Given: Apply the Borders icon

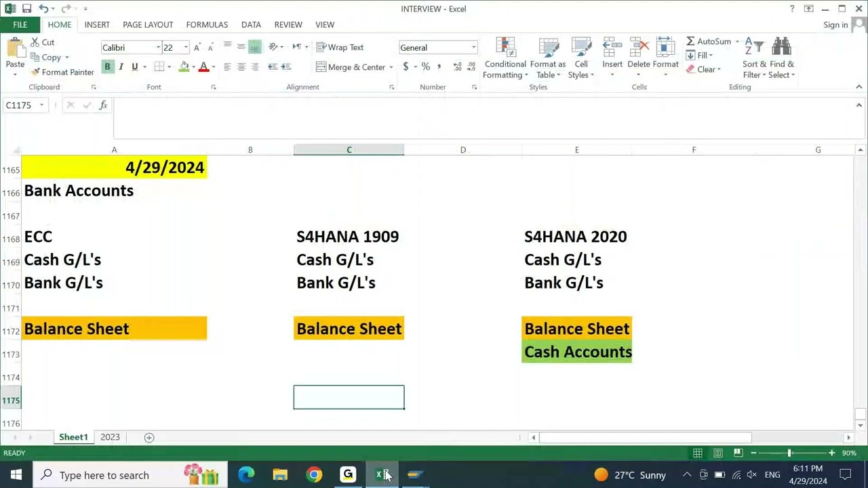Looking at the screenshot, I should 159,66.
